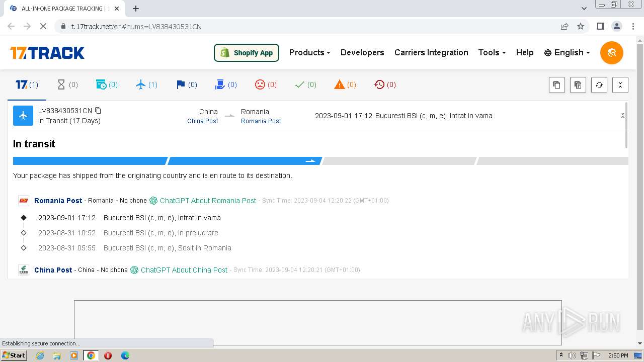
Task: Open Internet Explorer from taskbar
Action: tap(40, 355)
